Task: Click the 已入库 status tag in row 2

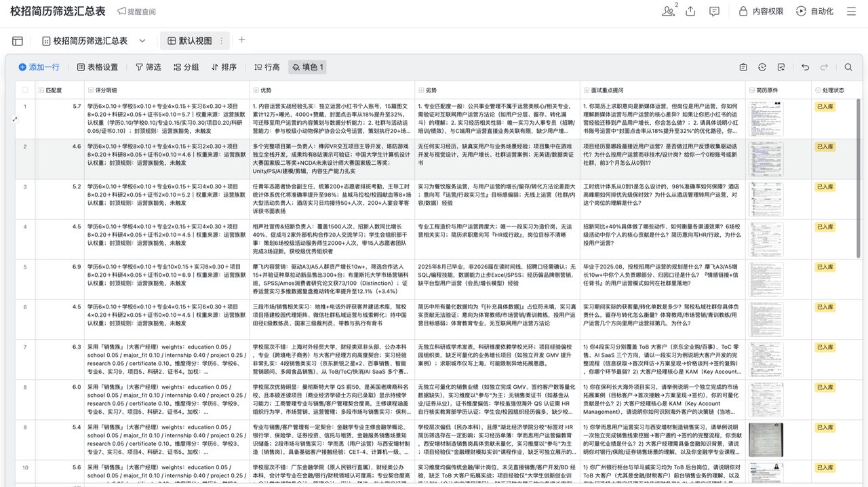Action: coord(825,147)
